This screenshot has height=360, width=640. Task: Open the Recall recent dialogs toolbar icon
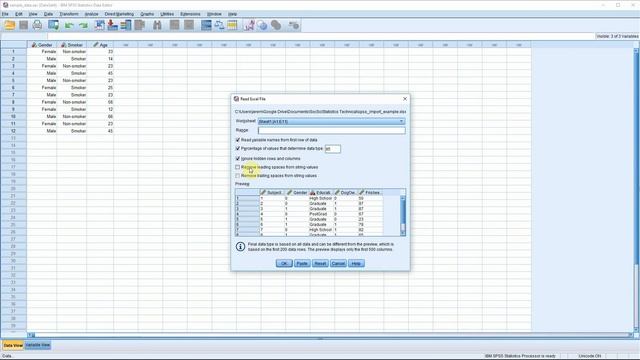click(53, 25)
